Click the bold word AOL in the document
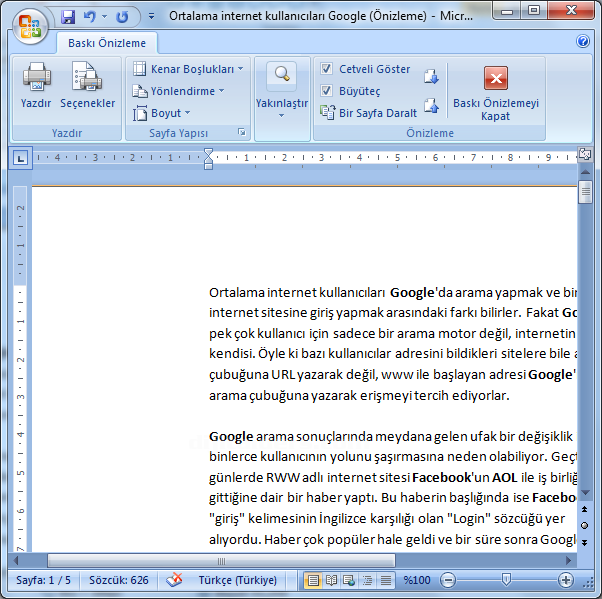Viewport: 602px width, 599px height. pos(505,477)
